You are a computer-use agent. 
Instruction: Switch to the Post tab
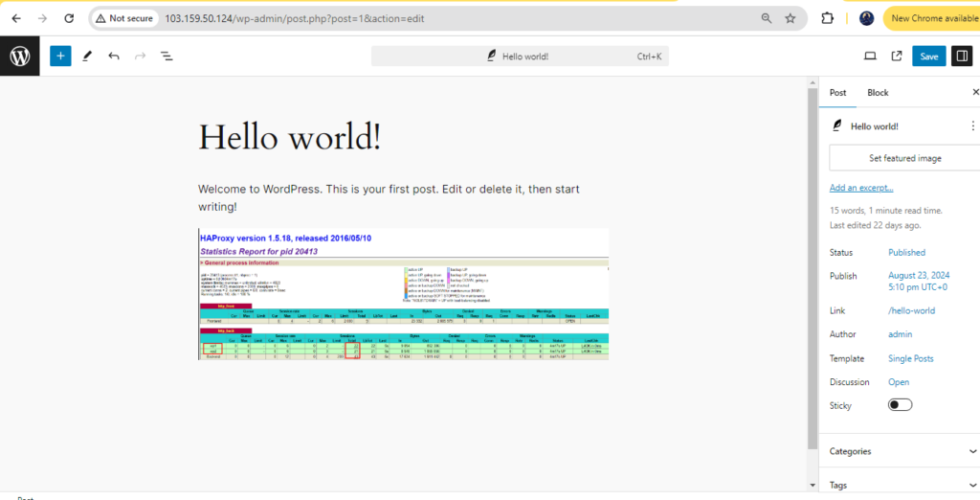(x=837, y=93)
